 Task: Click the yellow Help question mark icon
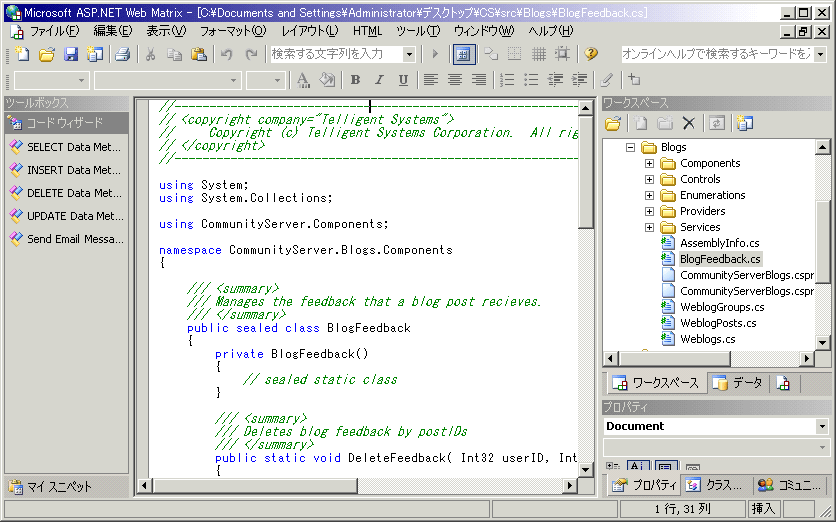pyautogui.click(x=590, y=54)
